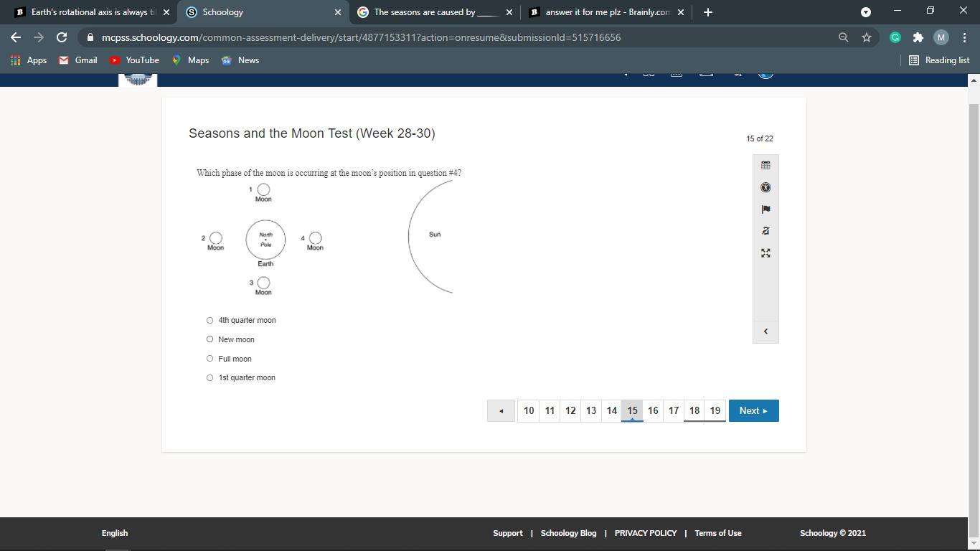Open the Grammarly extension
The width and height of the screenshot is (980, 551).
click(895, 37)
